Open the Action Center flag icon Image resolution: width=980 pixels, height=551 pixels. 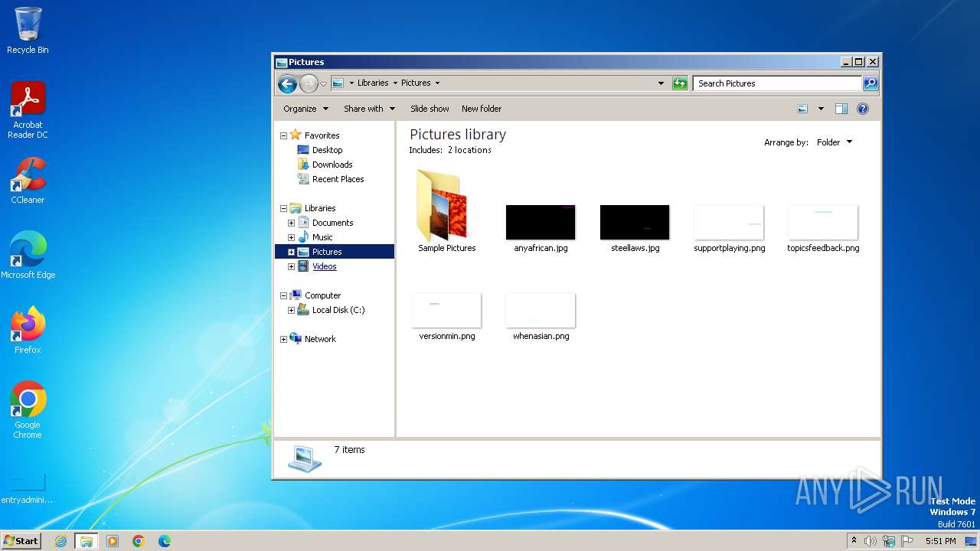[907, 541]
